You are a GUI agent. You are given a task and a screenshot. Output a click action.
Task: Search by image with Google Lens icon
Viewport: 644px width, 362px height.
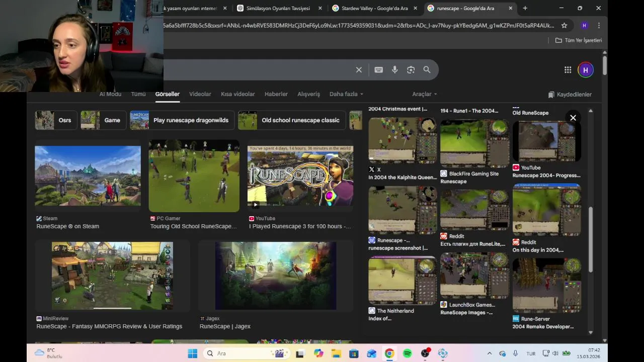coord(411,70)
